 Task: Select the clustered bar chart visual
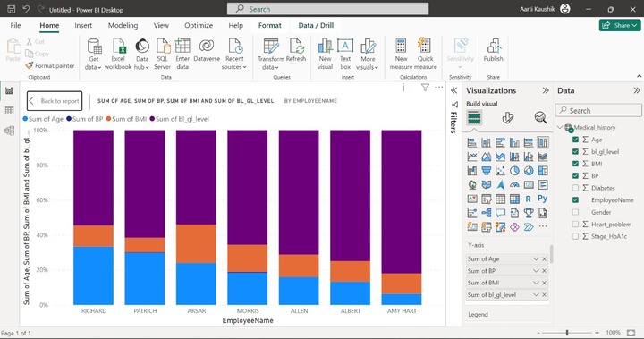coord(500,142)
